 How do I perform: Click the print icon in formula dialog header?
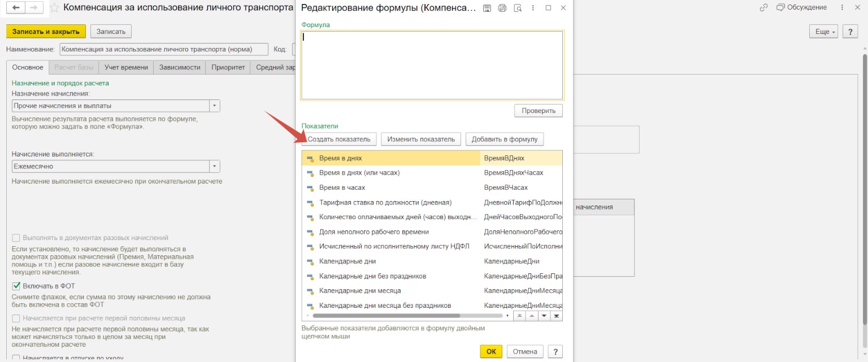pyautogui.click(x=502, y=8)
